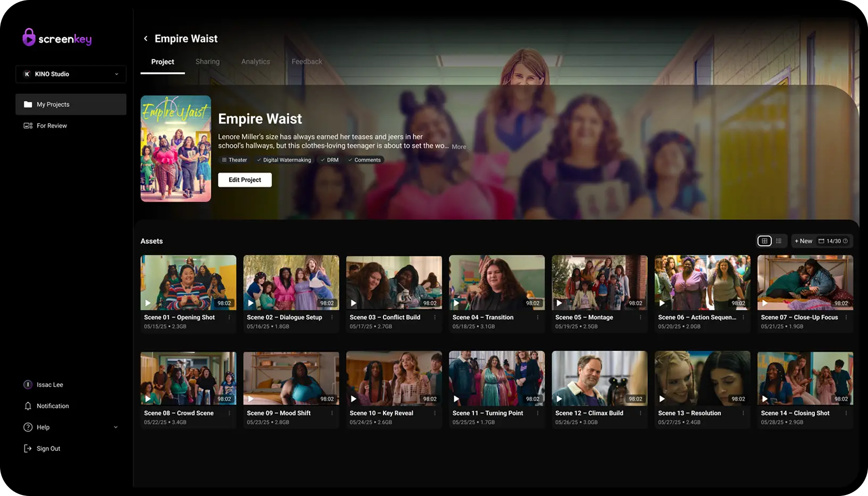The height and width of the screenshot is (496, 868).
Task: Switch to list view of assets
Action: coord(779,241)
